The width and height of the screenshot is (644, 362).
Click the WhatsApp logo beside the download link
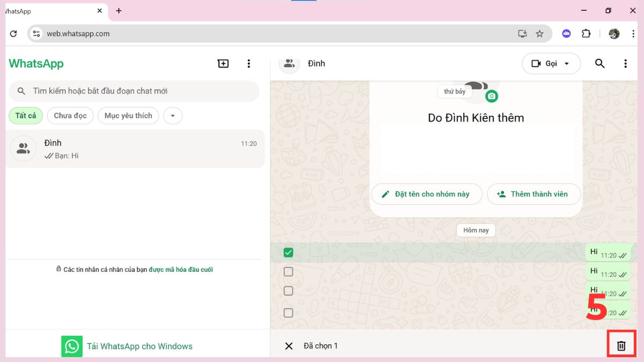click(71, 345)
